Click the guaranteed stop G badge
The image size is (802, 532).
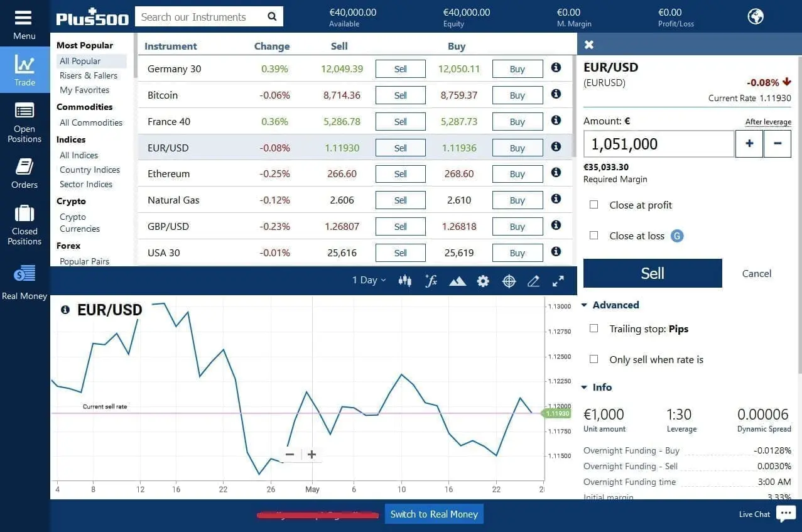point(677,236)
